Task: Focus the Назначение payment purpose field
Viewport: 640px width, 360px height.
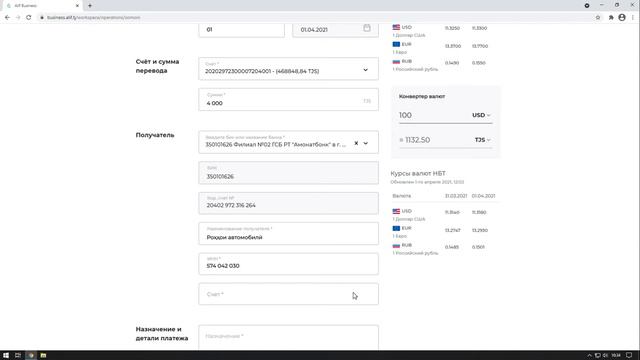Action: tap(288, 338)
